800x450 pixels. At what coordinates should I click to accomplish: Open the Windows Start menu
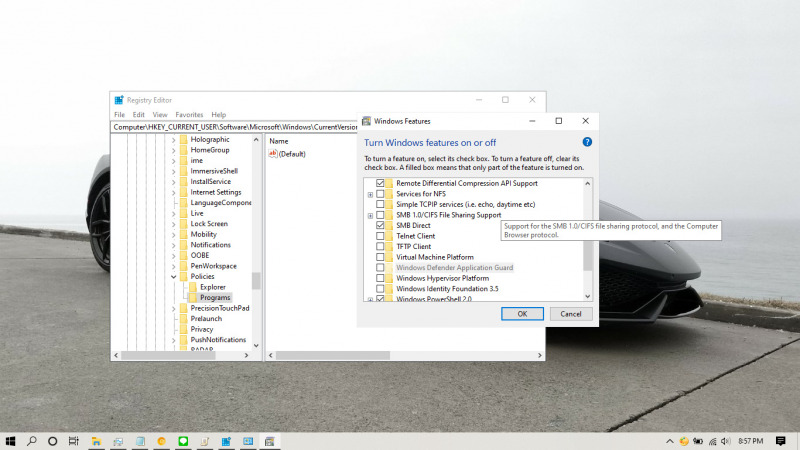10,441
